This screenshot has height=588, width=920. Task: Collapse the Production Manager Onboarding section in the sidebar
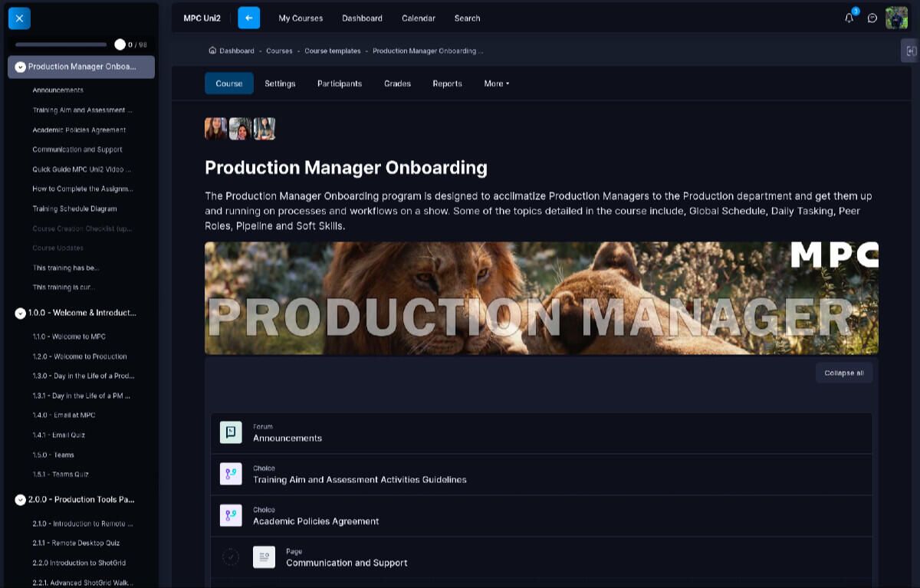(x=20, y=67)
